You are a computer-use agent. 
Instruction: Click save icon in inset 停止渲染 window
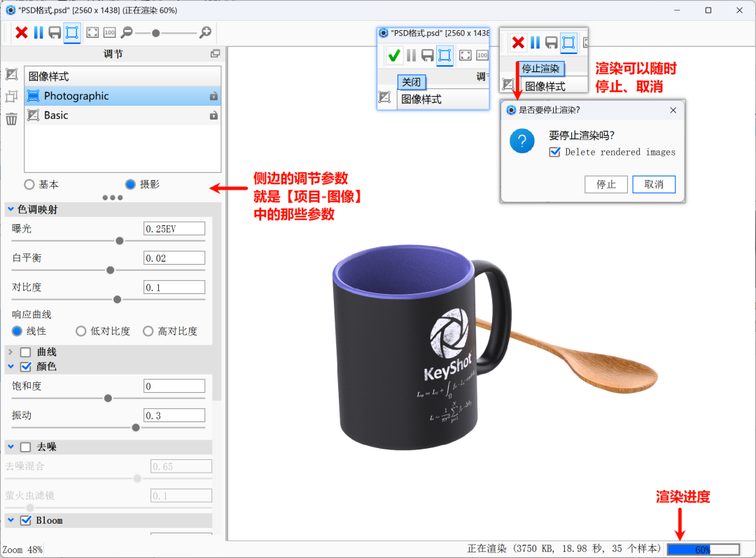[x=552, y=43]
